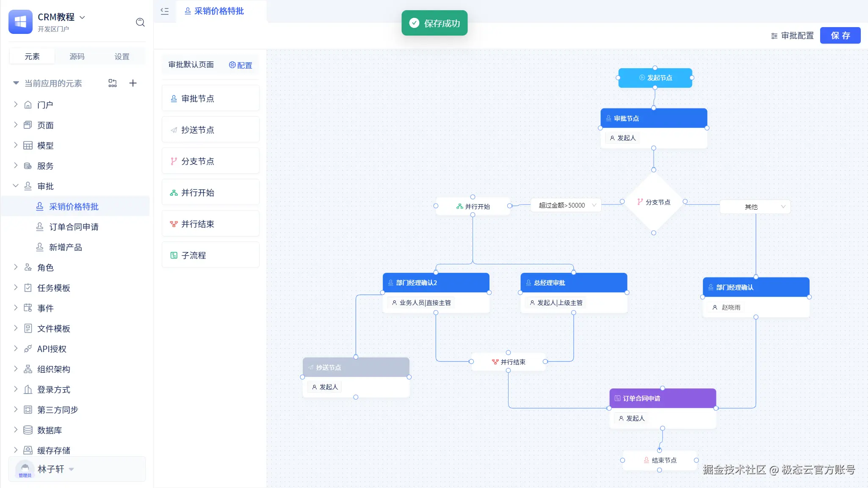Click the grid view icon beside plus
The width and height of the screenshot is (868, 488).
coord(112,83)
